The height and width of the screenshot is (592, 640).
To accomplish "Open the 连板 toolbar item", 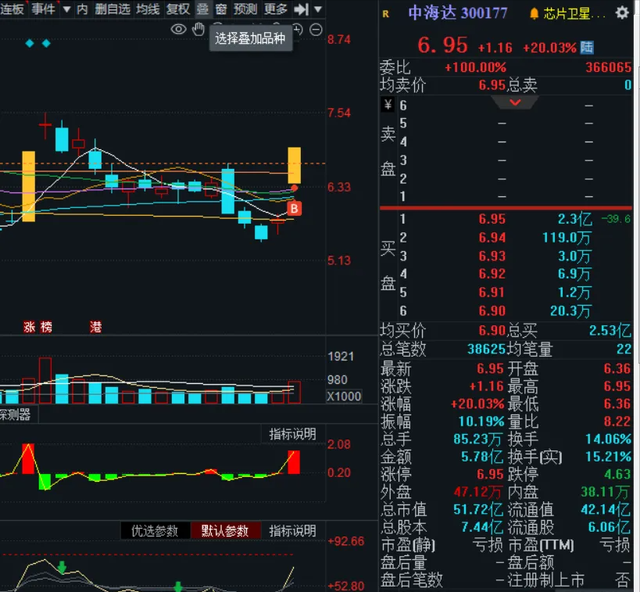I will click(12, 9).
